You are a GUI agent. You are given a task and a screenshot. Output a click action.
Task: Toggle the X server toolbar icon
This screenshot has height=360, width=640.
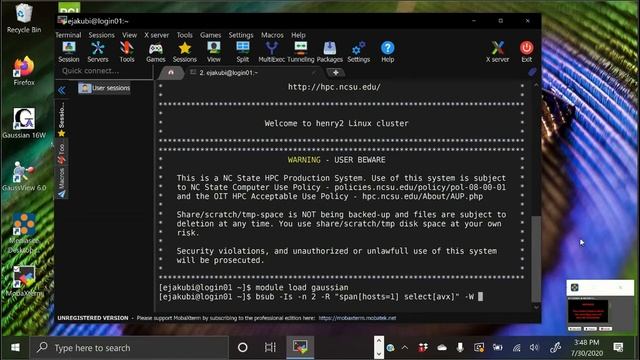point(497,52)
